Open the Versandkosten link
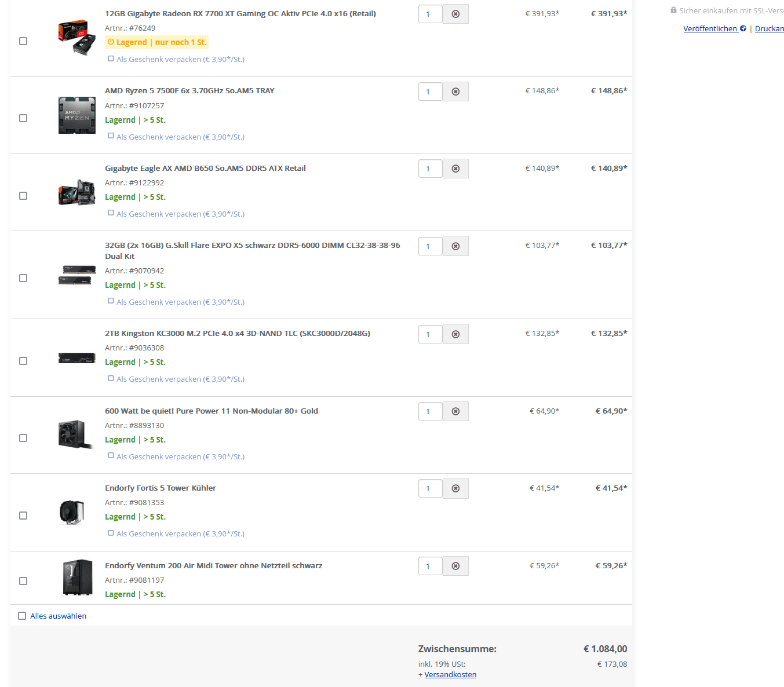 pyautogui.click(x=450, y=674)
